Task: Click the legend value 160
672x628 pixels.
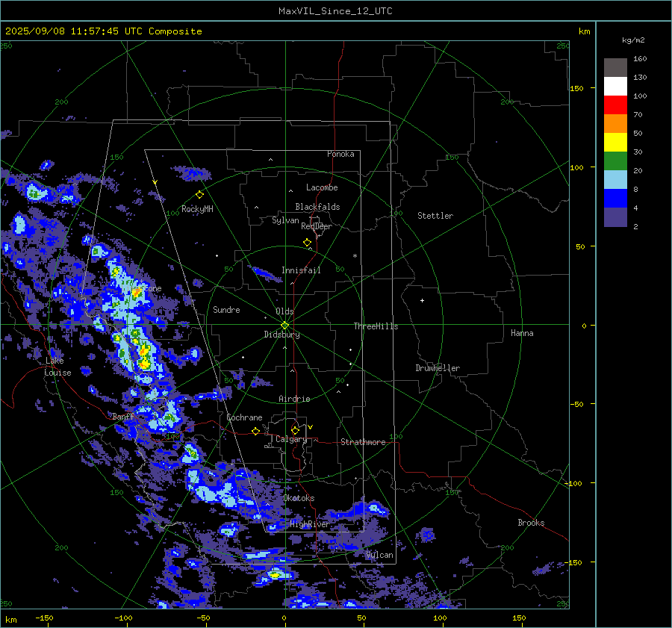Action: coord(640,59)
